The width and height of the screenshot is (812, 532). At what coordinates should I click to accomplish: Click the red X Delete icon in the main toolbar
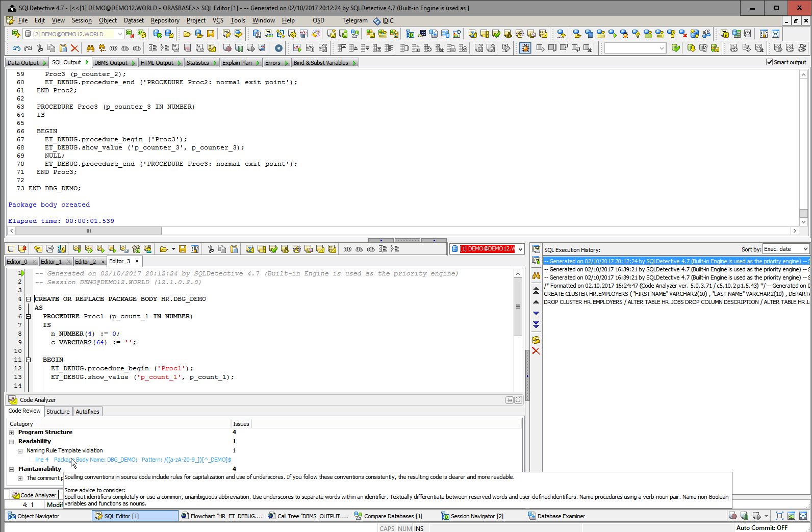(x=75, y=48)
